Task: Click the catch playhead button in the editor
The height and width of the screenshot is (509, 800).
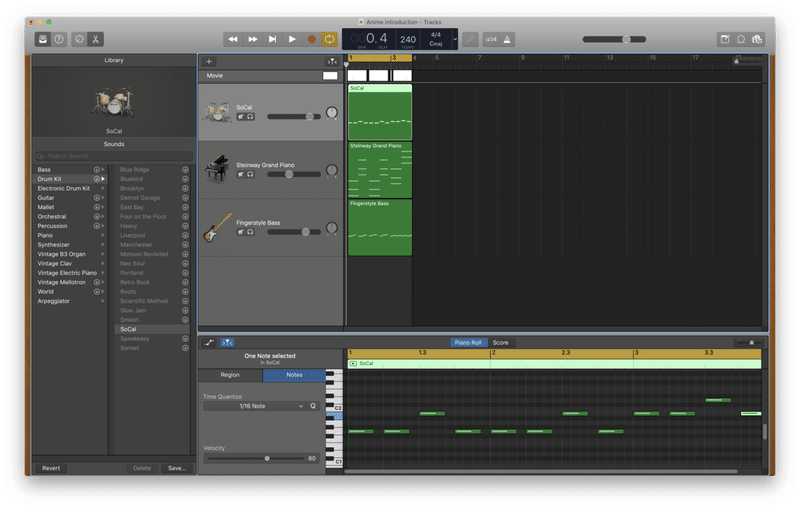Action: tap(228, 343)
